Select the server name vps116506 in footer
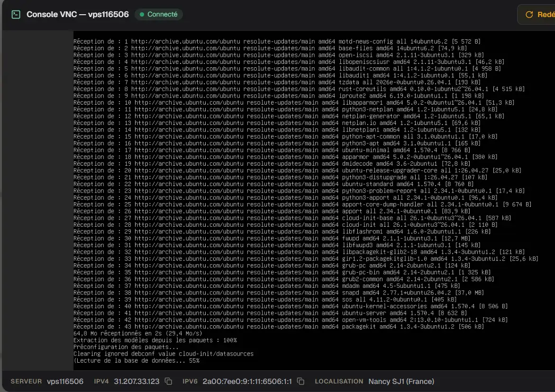The width and height of the screenshot is (555, 392). 65,382
